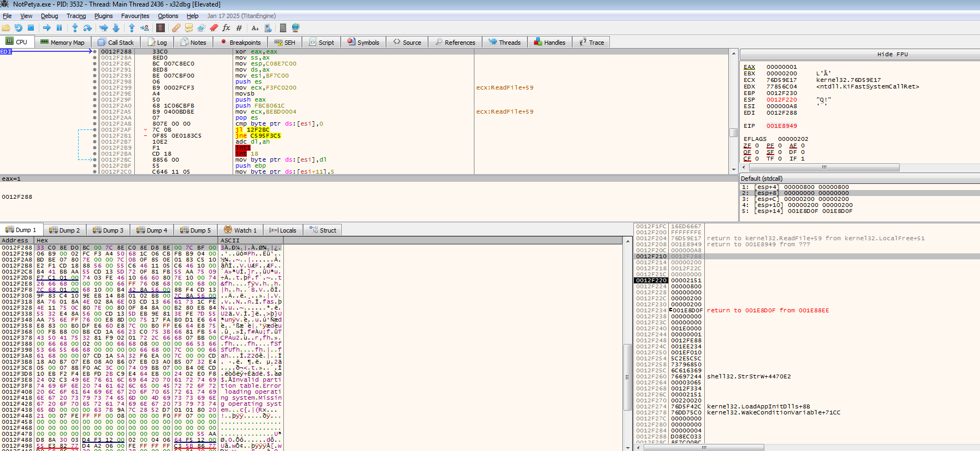Select argument row 2: [esp+8]

click(859, 193)
